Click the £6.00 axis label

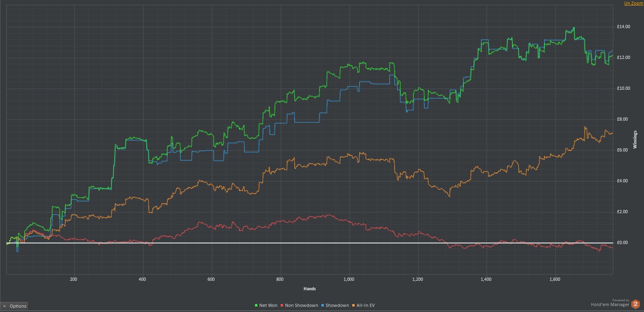[x=623, y=150]
